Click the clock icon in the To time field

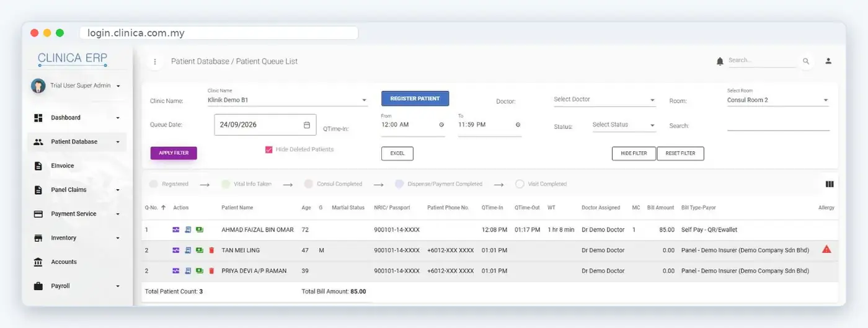click(x=518, y=125)
